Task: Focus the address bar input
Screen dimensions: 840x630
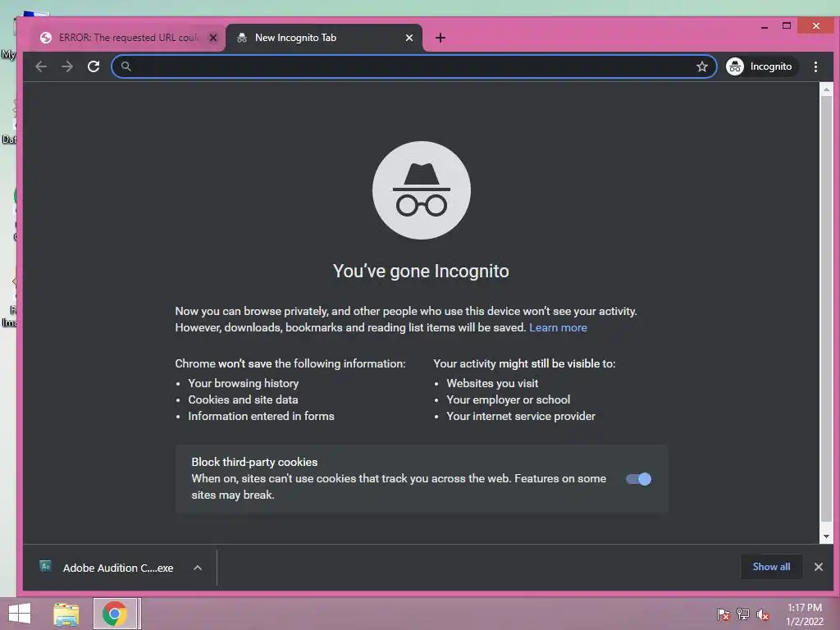Action: pyautogui.click(x=413, y=66)
